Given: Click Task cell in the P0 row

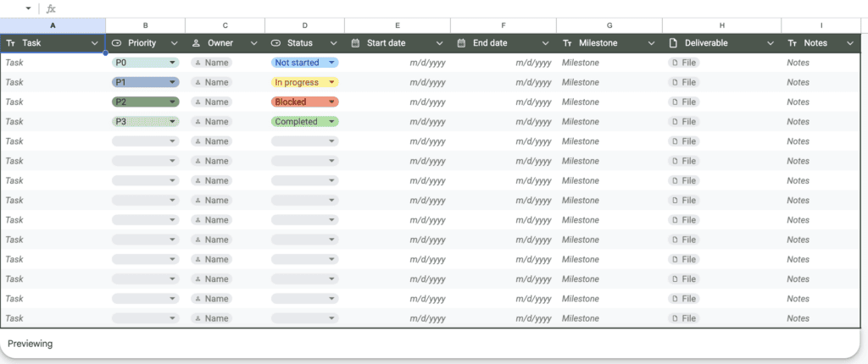Looking at the screenshot, I should coord(53,63).
